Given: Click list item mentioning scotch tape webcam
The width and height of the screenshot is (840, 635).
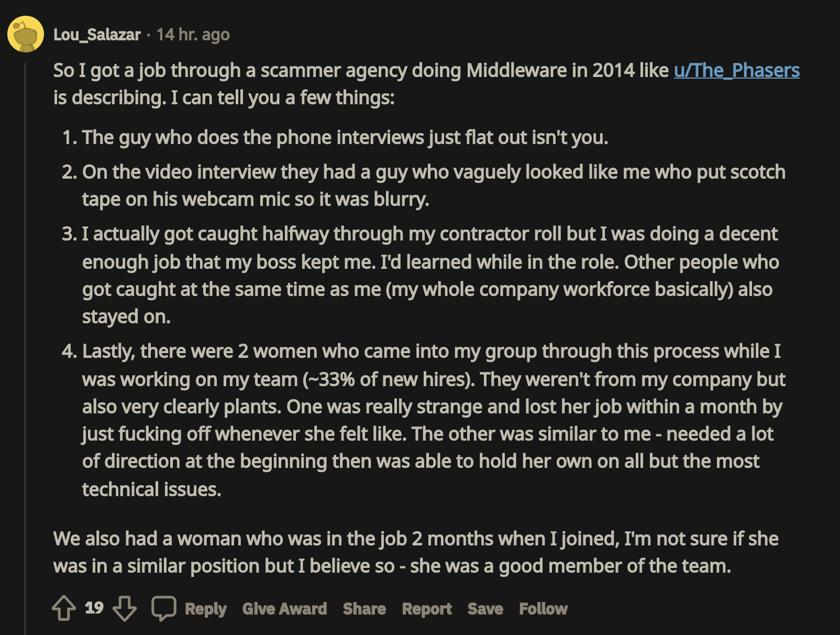Looking at the screenshot, I should pyautogui.click(x=424, y=185).
